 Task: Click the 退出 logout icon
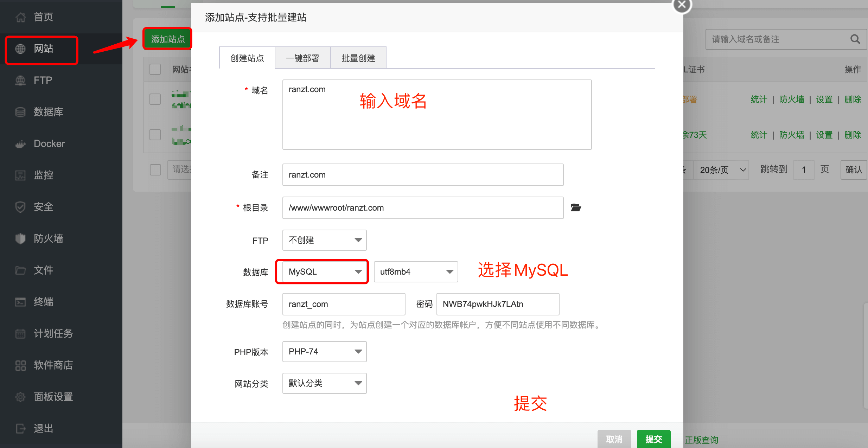(x=20, y=429)
